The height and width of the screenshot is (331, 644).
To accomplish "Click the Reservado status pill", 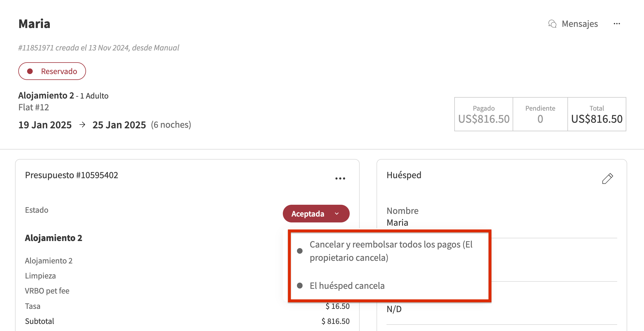I will [52, 71].
